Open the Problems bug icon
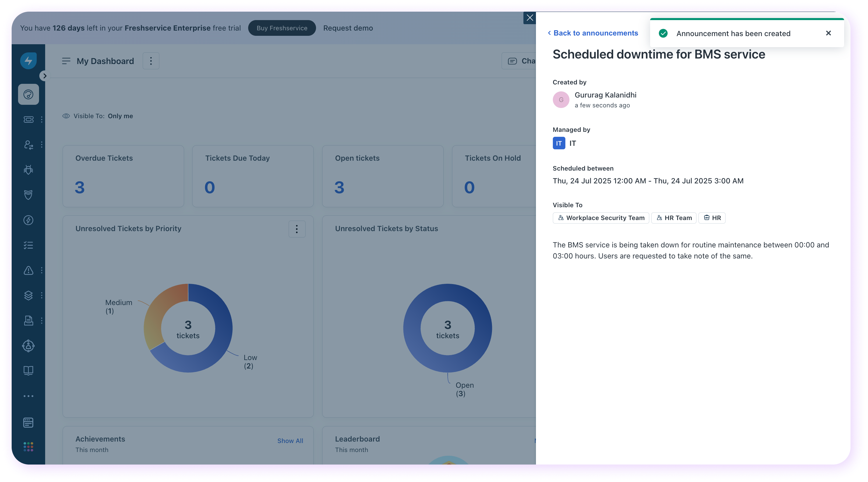This screenshot has height=482, width=868. pyautogui.click(x=28, y=170)
